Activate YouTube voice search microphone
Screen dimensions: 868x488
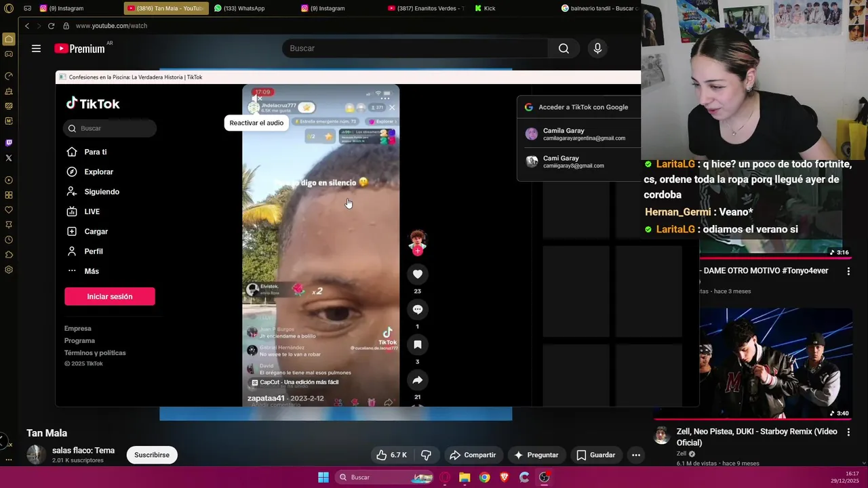(x=597, y=48)
